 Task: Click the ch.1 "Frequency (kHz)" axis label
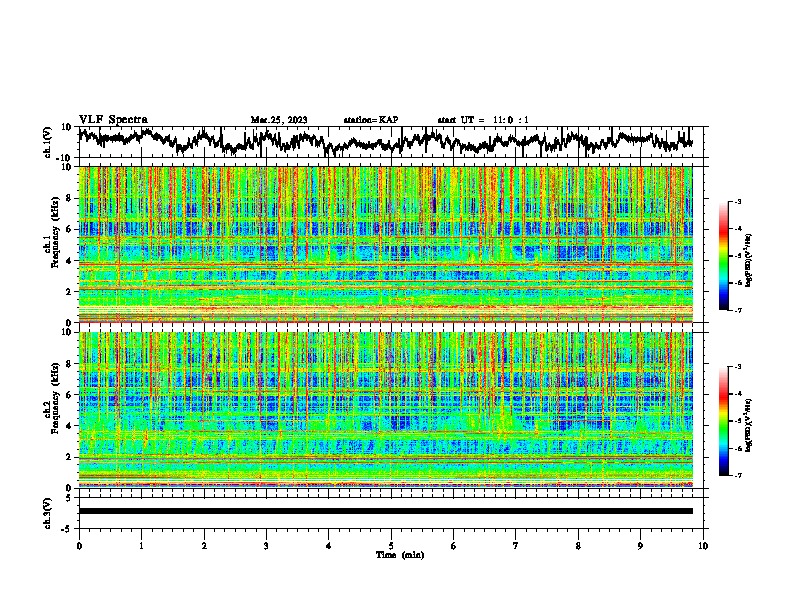(x=55, y=232)
